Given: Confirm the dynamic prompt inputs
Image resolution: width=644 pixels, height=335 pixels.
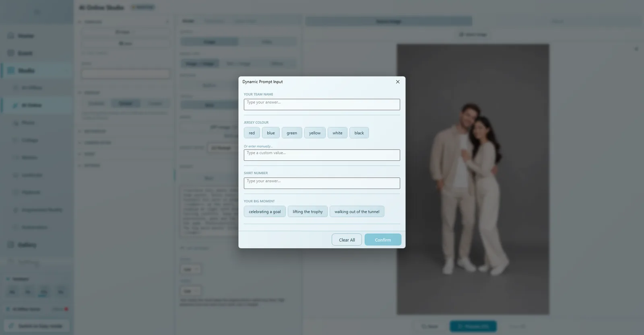Looking at the screenshot, I should (383, 240).
